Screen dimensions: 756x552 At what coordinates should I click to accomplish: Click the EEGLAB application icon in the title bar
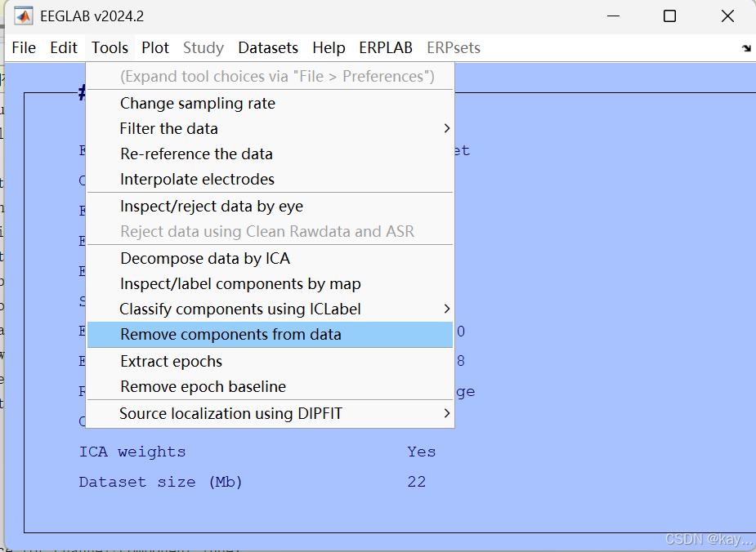click(23, 16)
